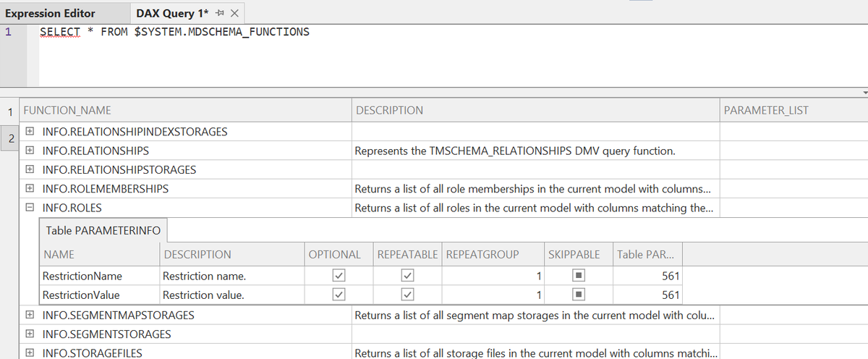
Task: Click line number 1 in editor gutter
Action: [8, 32]
